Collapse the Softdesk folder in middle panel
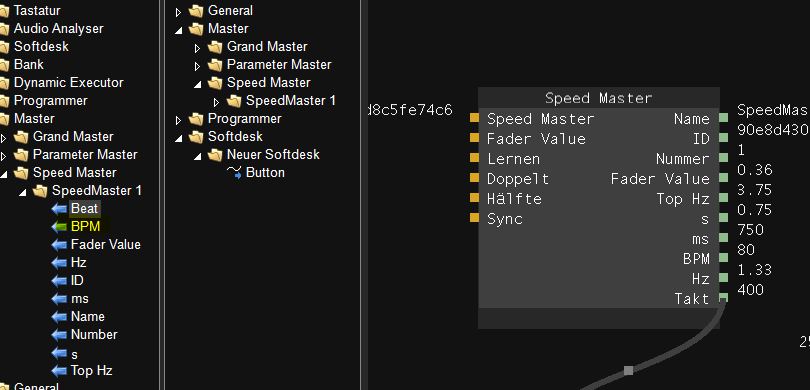Screen dimensions: 810x390 pyautogui.click(x=179, y=137)
